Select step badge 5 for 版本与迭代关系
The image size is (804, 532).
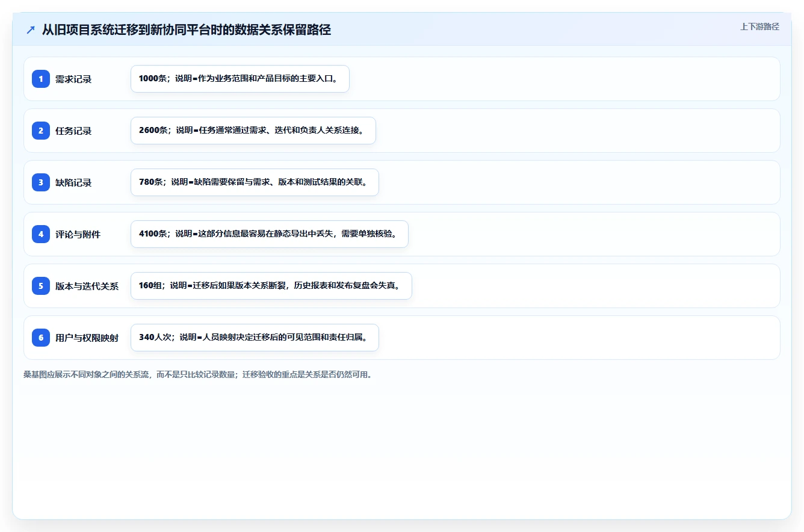pos(41,286)
